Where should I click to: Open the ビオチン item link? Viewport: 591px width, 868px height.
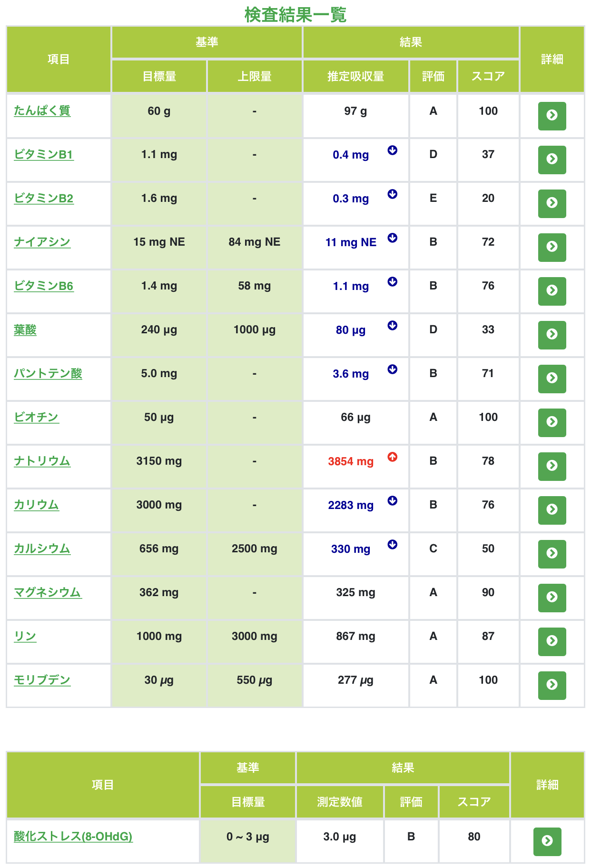pos(37,418)
